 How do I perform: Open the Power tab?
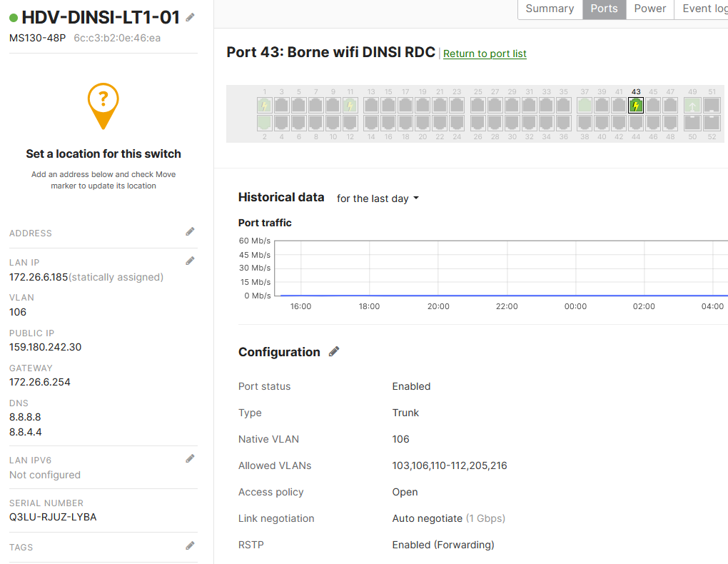[650, 9]
